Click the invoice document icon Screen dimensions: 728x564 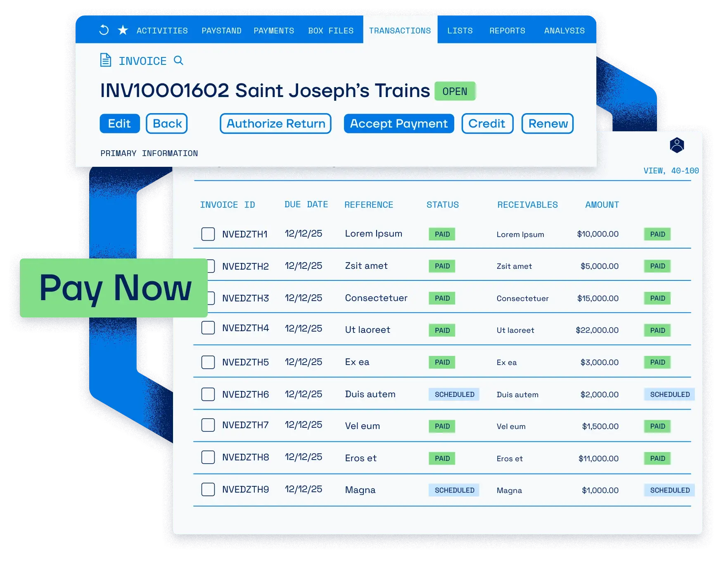(x=106, y=60)
